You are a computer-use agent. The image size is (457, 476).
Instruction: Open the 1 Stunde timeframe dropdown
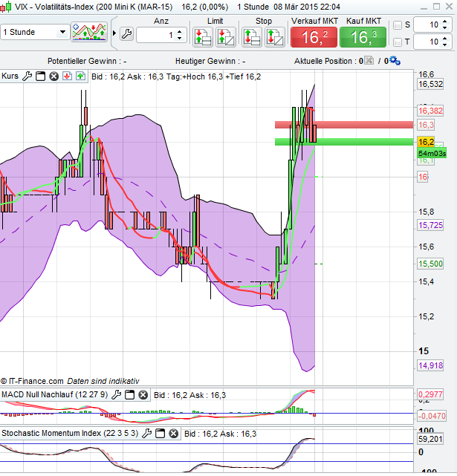tap(34, 32)
